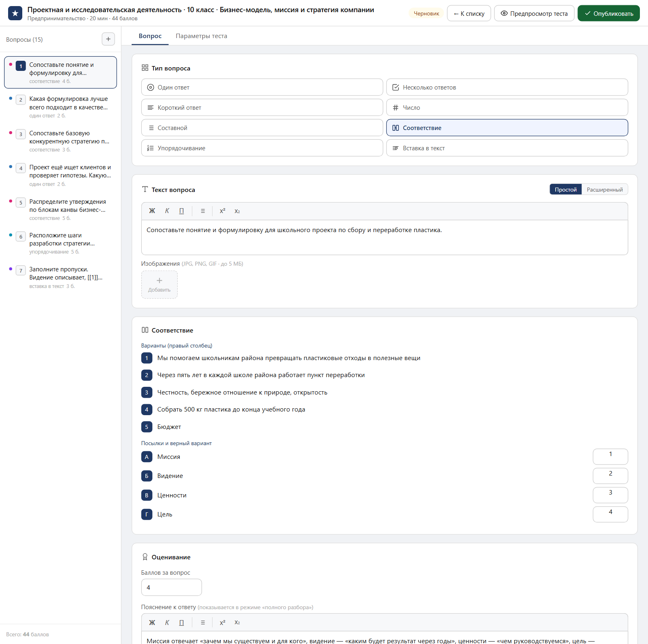Image resolution: width=648 pixels, height=644 pixels.
Task: Apply bold Ж in the question text toolbar
Action: pyautogui.click(x=152, y=211)
